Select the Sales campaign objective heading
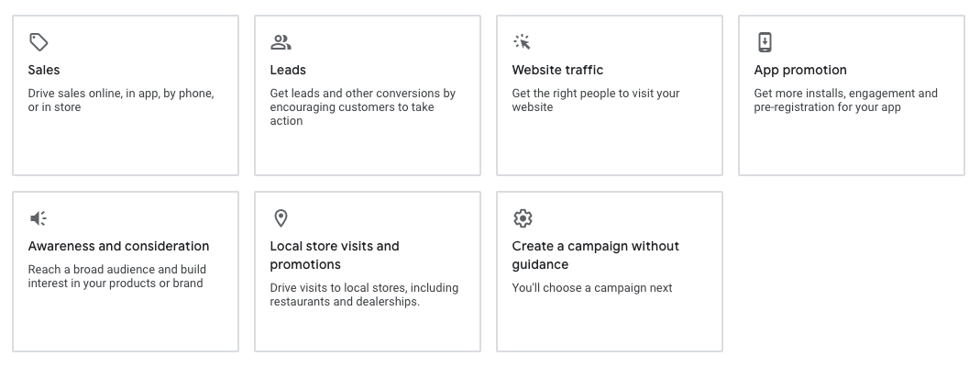Image resolution: width=980 pixels, height=367 pixels. point(44,70)
